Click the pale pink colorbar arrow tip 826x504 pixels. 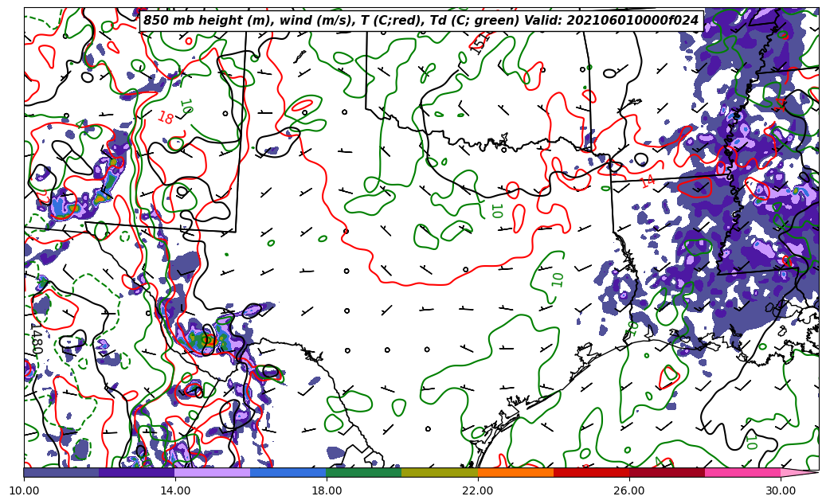point(799,472)
